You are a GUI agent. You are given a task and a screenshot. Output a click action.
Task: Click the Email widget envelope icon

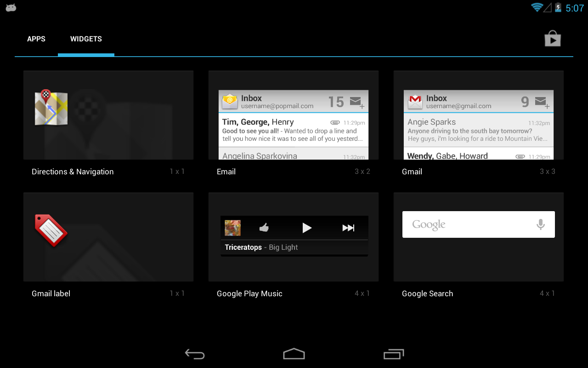230,101
